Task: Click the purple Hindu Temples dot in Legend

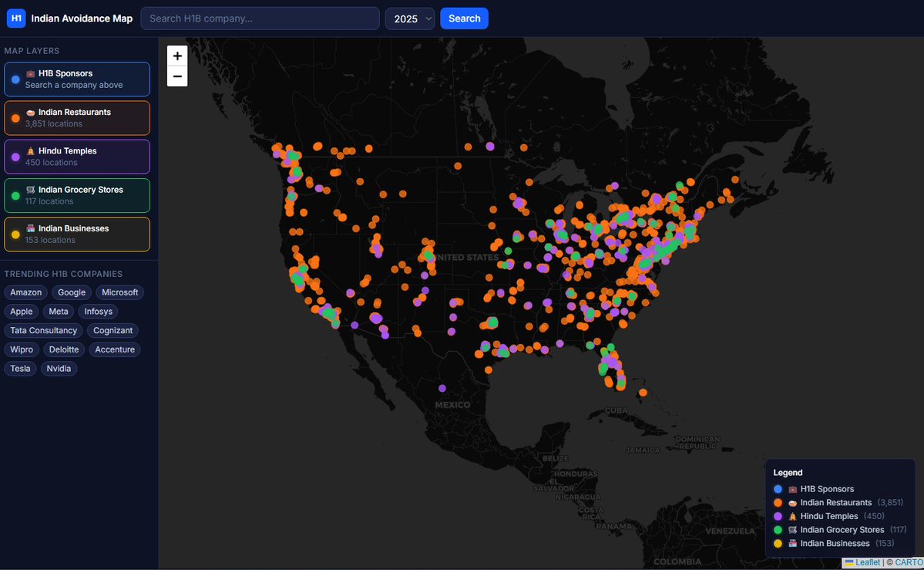Action: (778, 516)
